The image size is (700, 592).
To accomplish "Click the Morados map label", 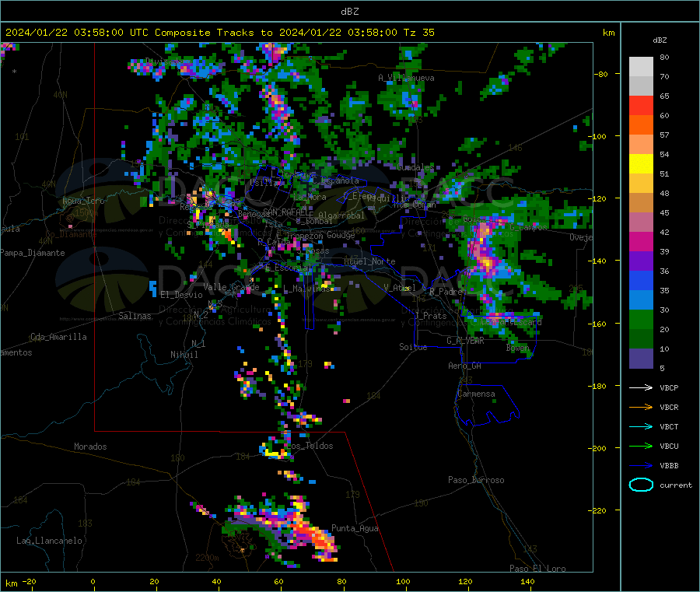I will [90, 447].
